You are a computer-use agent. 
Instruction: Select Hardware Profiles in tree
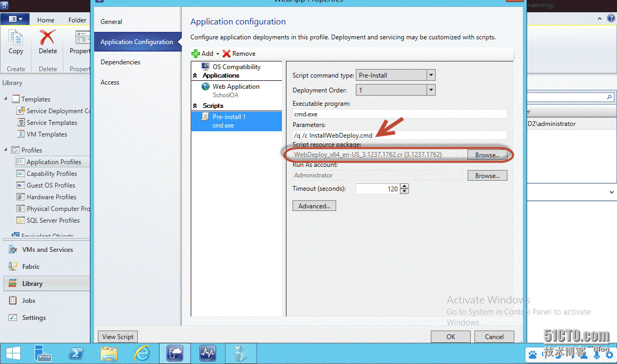[x=46, y=197]
